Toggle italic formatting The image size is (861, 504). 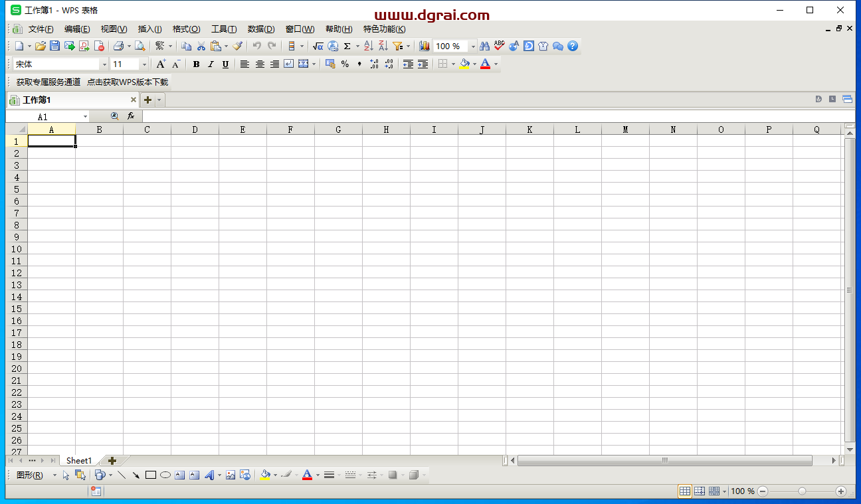pos(211,64)
